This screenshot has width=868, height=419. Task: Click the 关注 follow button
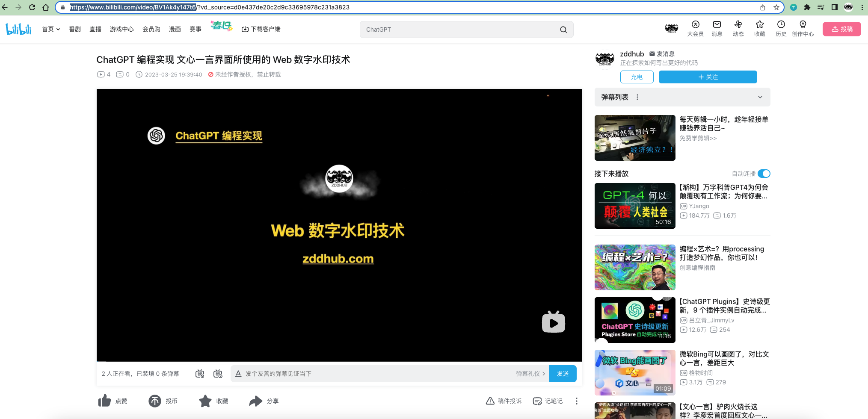point(708,77)
